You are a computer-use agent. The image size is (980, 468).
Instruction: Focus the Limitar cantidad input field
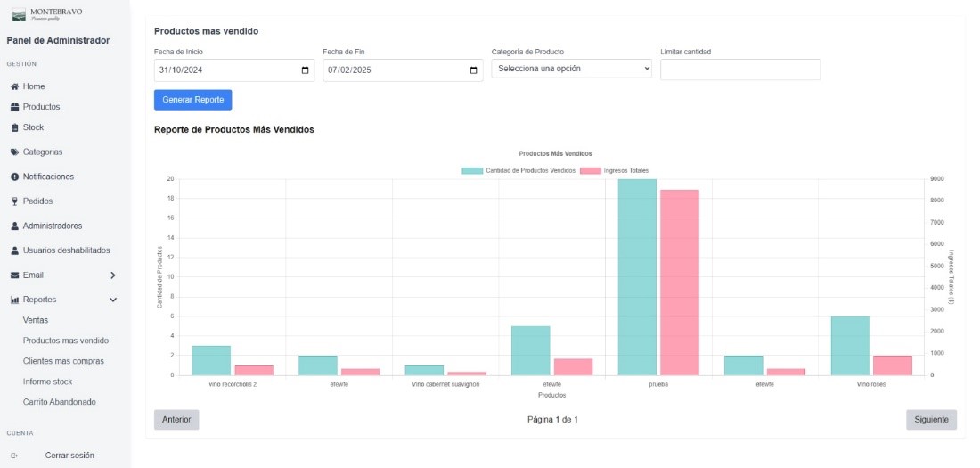739,70
